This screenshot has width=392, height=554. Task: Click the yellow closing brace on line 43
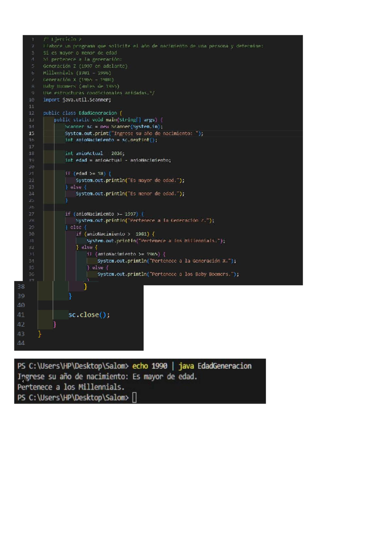pyautogui.click(x=40, y=334)
